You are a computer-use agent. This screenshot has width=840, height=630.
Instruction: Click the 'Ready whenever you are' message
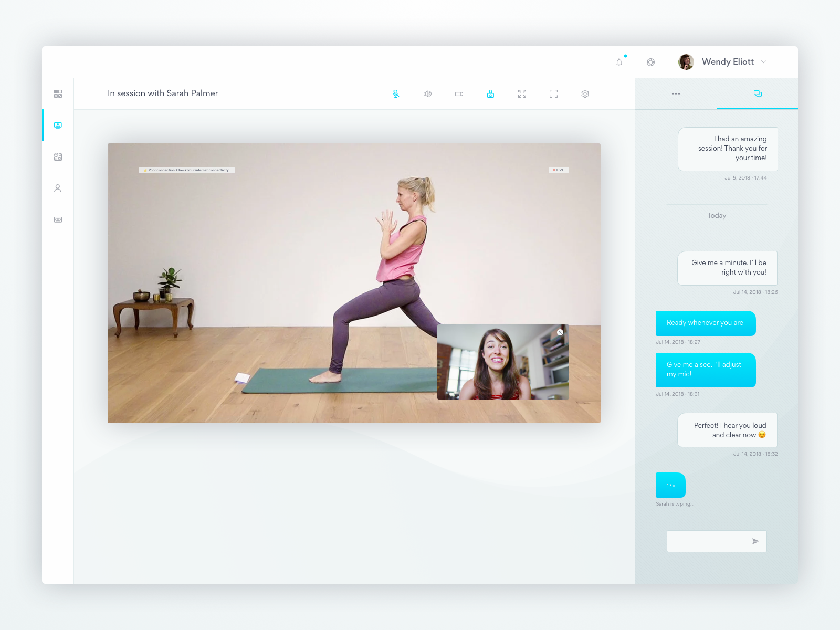pos(706,323)
